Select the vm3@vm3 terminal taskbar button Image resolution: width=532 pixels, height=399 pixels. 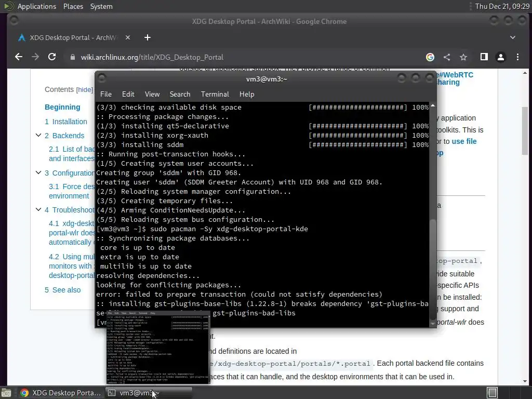[x=149, y=393]
